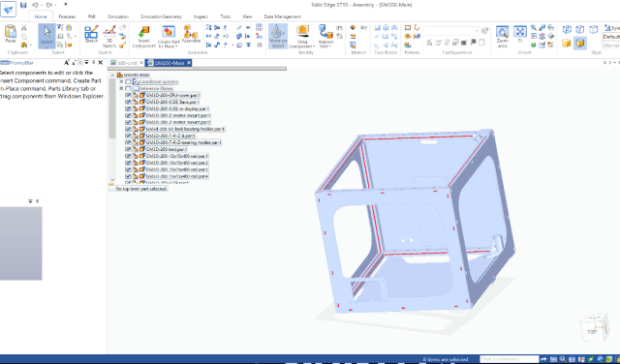Select the shaded yellow cube style

pyautogui.click(x=567, y=43)
